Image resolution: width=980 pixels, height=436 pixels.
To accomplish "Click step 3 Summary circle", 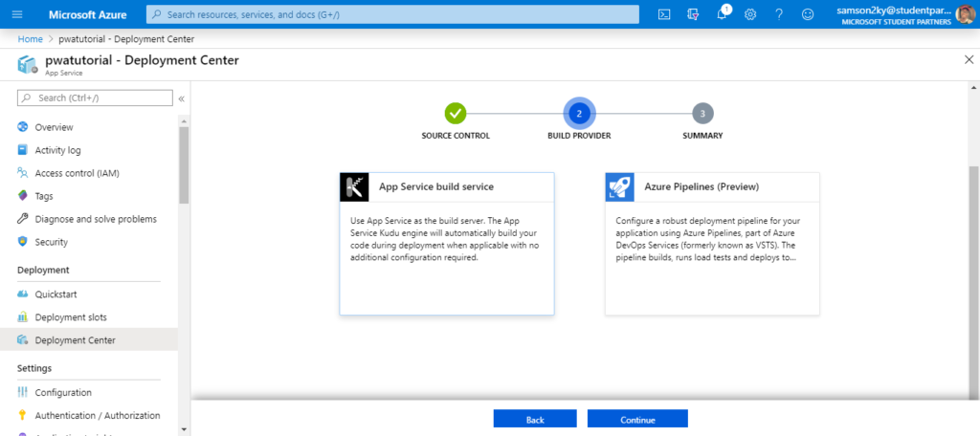I will (x=702, y=113).
